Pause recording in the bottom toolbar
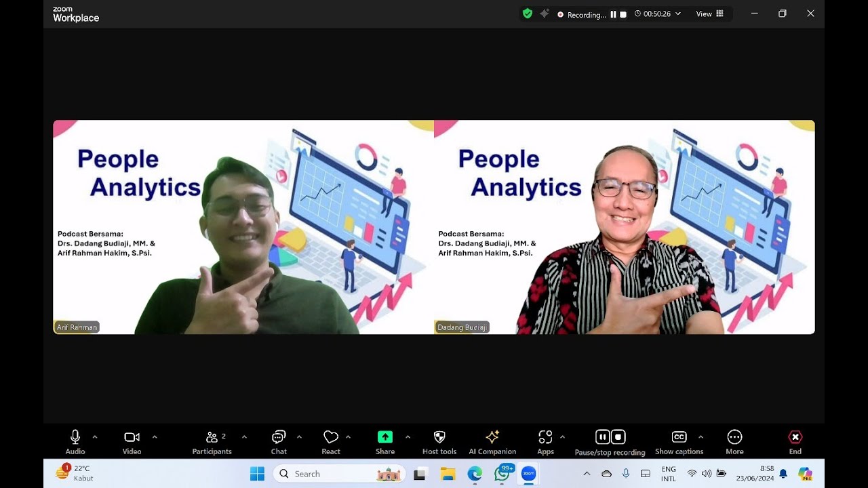 point(603,437)
